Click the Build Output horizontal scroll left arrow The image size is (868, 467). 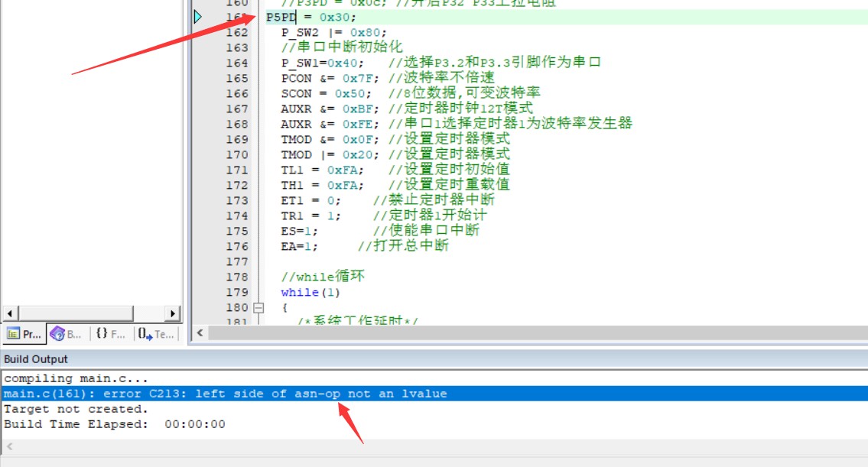9,446
